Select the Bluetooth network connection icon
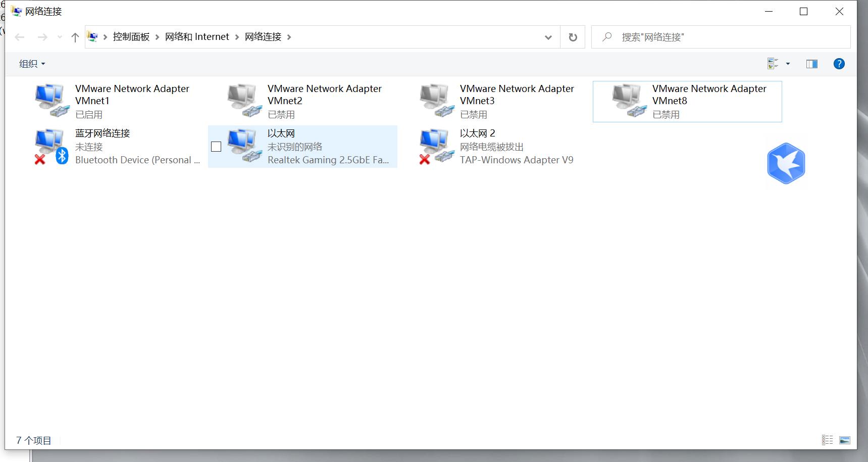Screen dimensions: 868x462 pyautogui.click(x=52, y=146)
